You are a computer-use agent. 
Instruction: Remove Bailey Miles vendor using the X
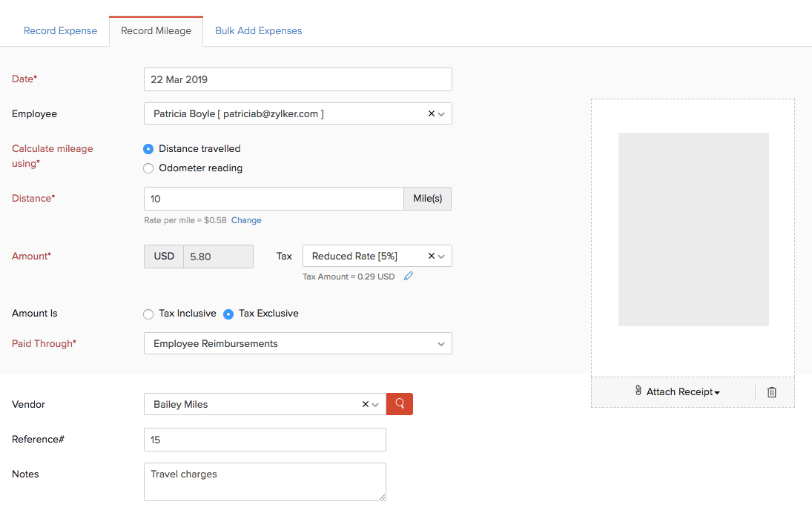(x=366, y=404)
